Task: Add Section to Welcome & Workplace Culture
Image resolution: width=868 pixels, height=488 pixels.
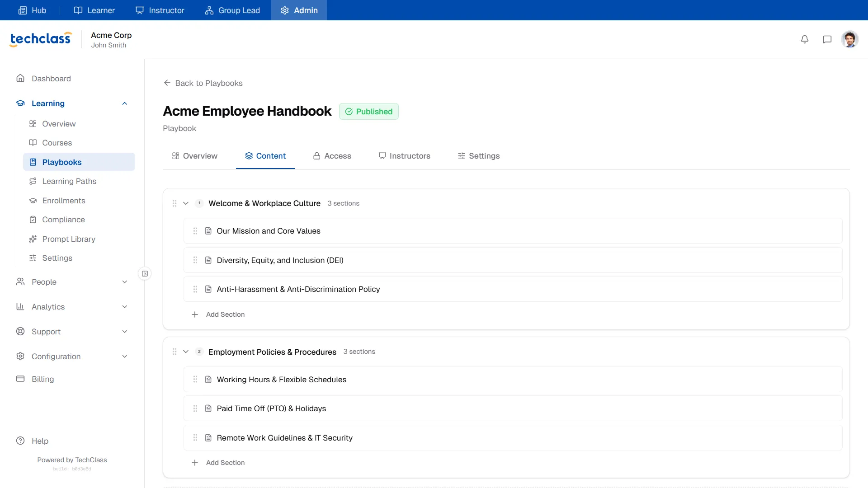Action: [218, 314]
